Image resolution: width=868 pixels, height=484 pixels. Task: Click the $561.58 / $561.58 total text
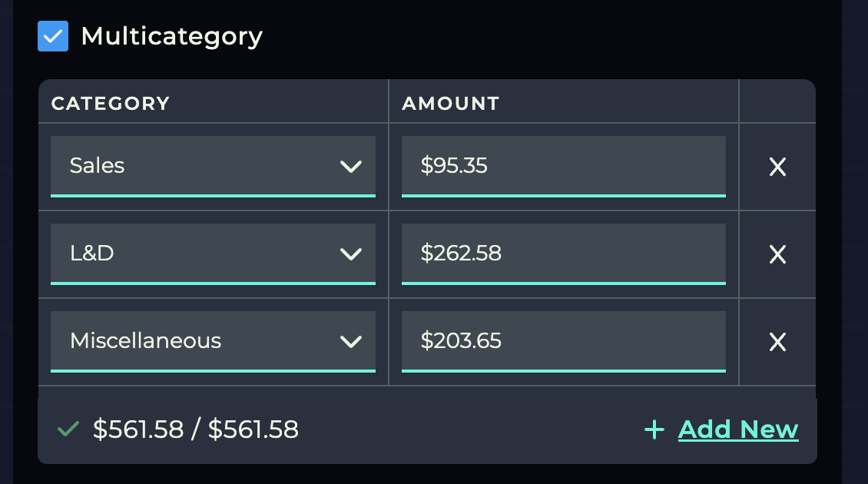195,429
